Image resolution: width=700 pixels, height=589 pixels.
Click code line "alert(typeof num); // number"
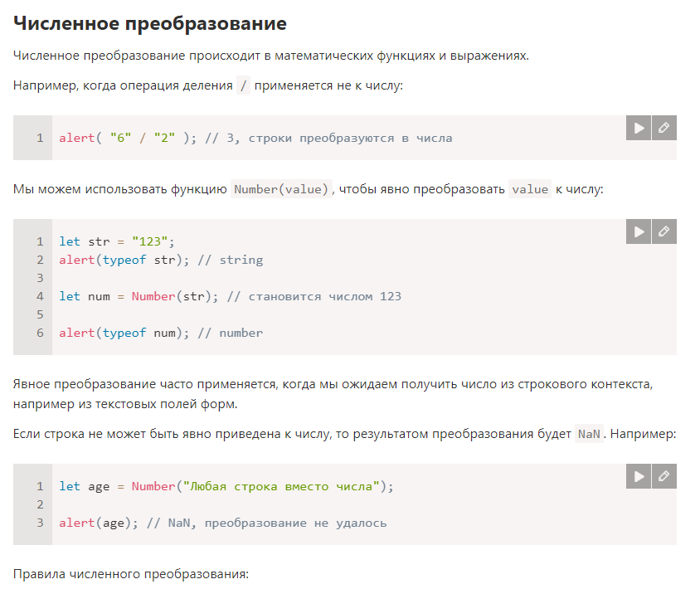point(161,333)
